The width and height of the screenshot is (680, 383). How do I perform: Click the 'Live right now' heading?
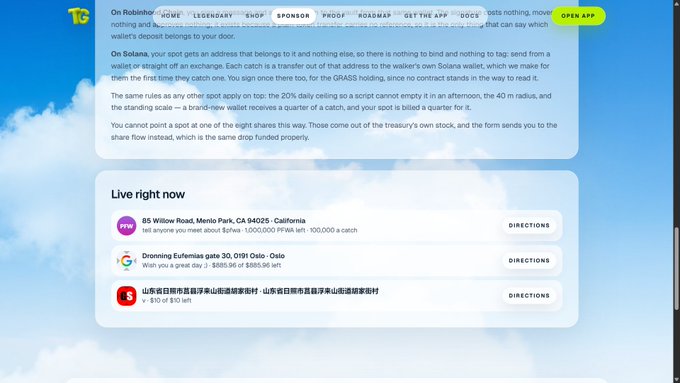[x=148, y=194]
